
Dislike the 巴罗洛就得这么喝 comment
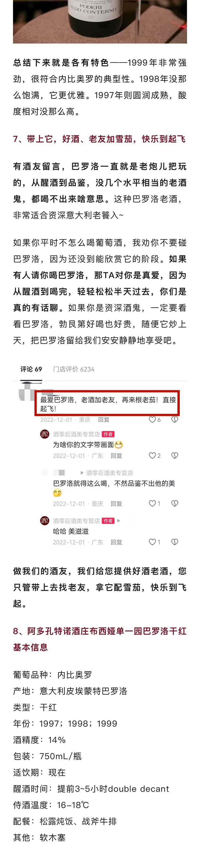pyautogui.click(x=175, y=503)
